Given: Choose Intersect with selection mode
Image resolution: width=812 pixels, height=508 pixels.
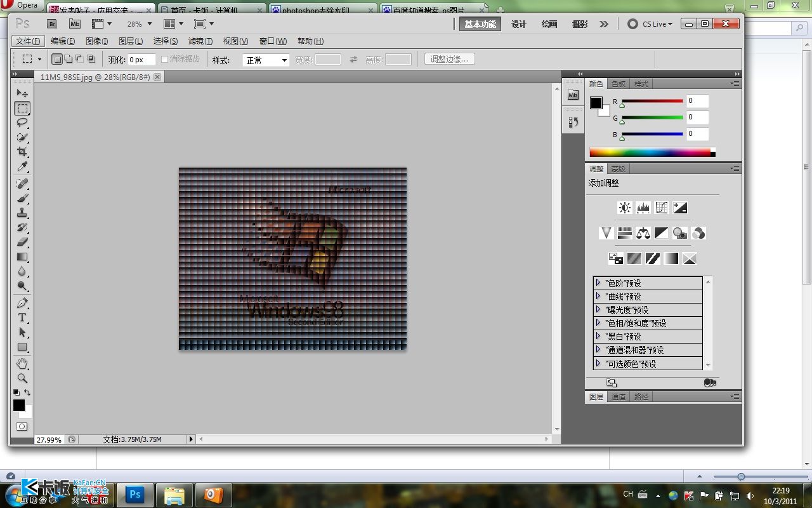Looking at the screenshot, I should (91, 59).
